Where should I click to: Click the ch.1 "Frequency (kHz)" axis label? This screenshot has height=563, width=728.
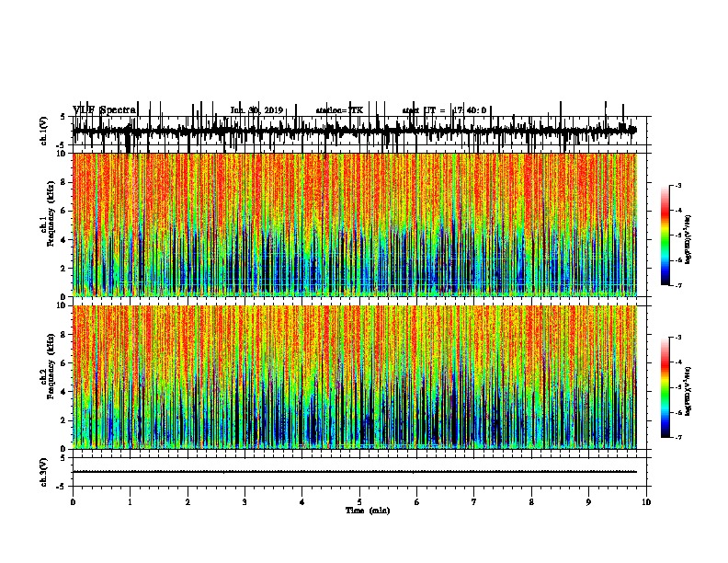click(x=51, y=213)
